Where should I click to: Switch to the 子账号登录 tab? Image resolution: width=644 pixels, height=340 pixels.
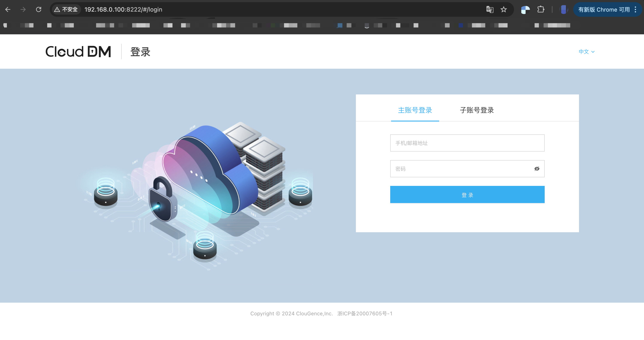(476, 110)
